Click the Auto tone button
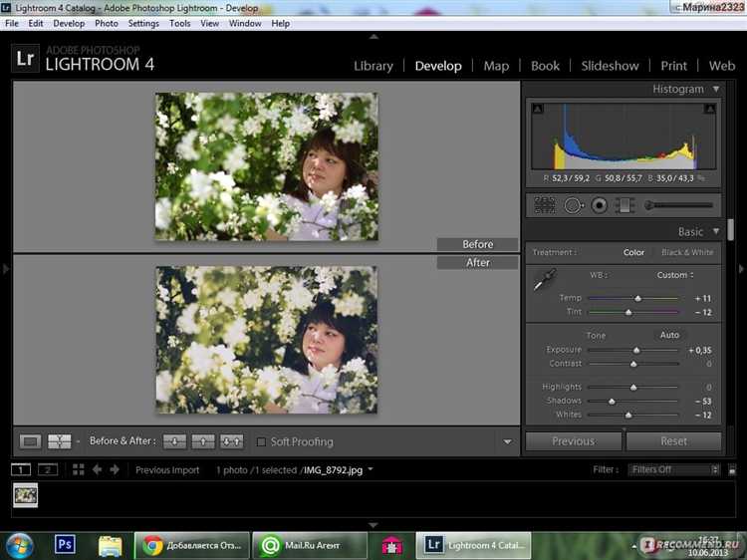 click(x=669, y=335)
